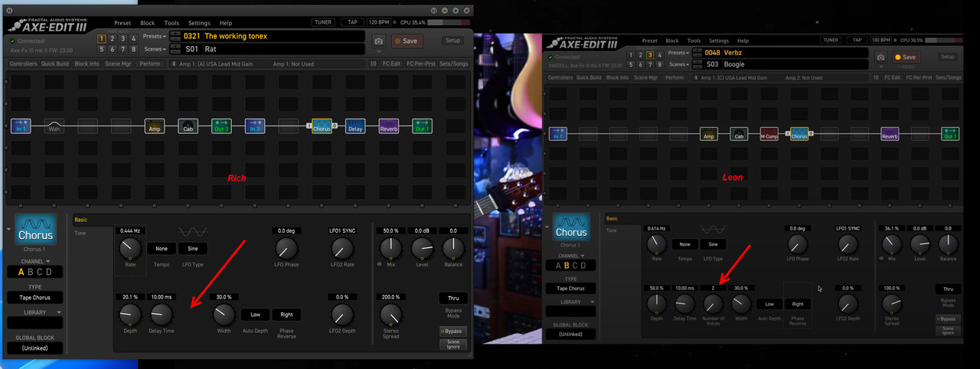
Task: Open the Presets dropdown in Leon window
Action: click(678, 53)
